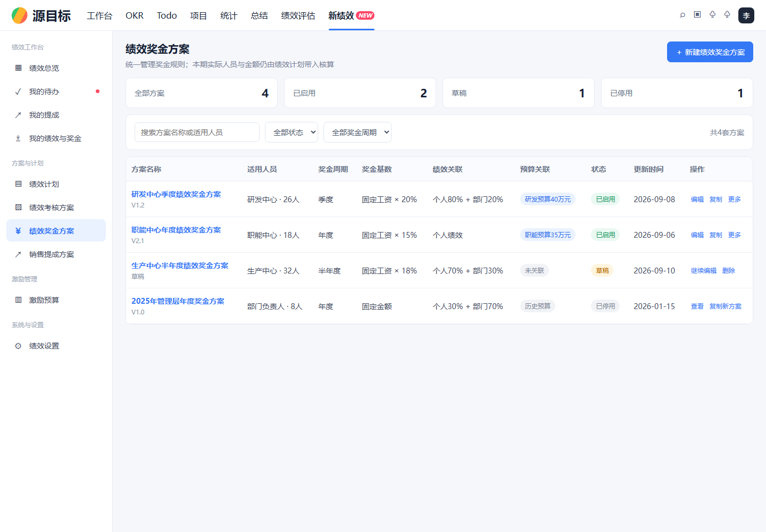Open the 全部奖金周期 dropdown
The width and height of the screenshot is (766, 532).
tap(357, 132)
